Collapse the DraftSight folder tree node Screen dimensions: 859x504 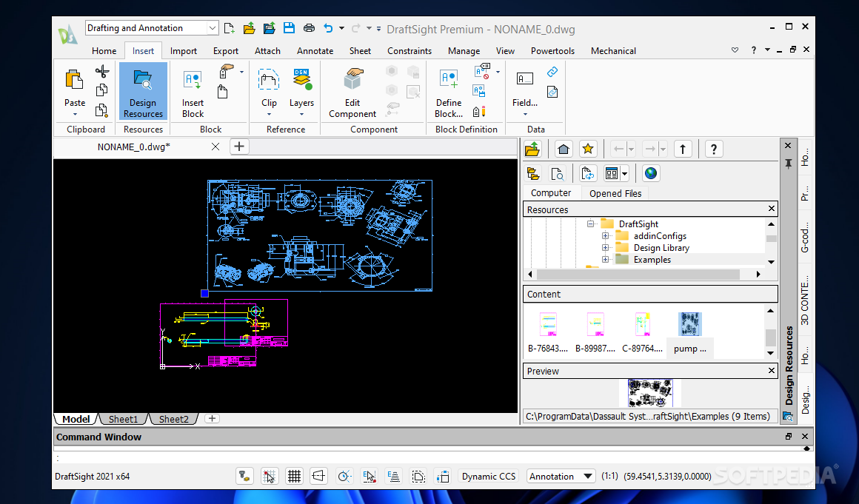tap(591, 224)
